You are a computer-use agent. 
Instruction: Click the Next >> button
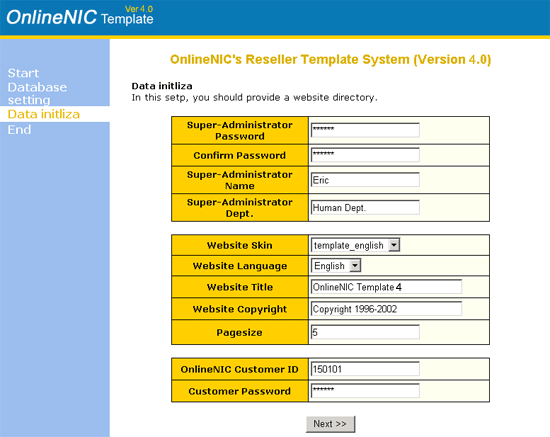[x=330, y=424]
